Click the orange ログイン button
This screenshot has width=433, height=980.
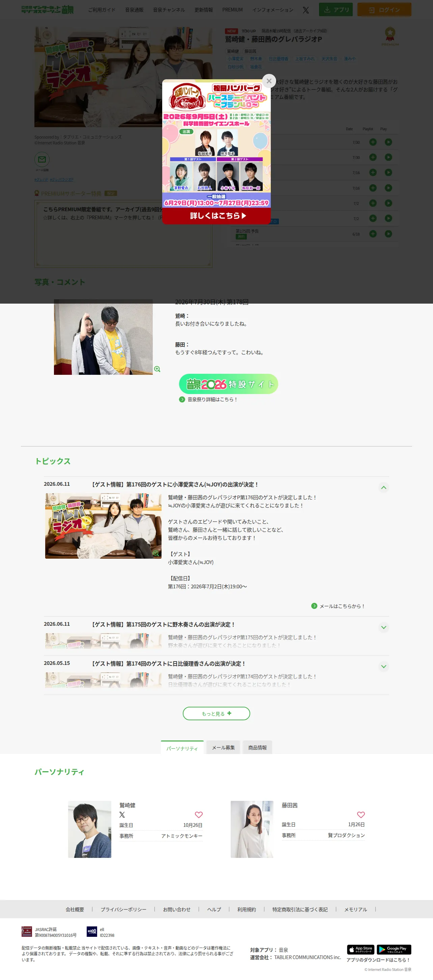point(384,9)
